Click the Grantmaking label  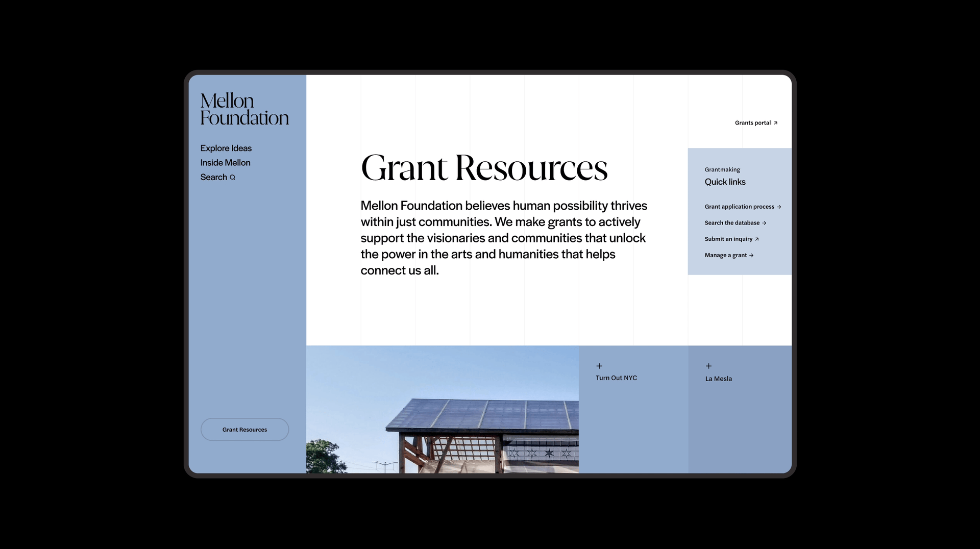coord(722,169)
